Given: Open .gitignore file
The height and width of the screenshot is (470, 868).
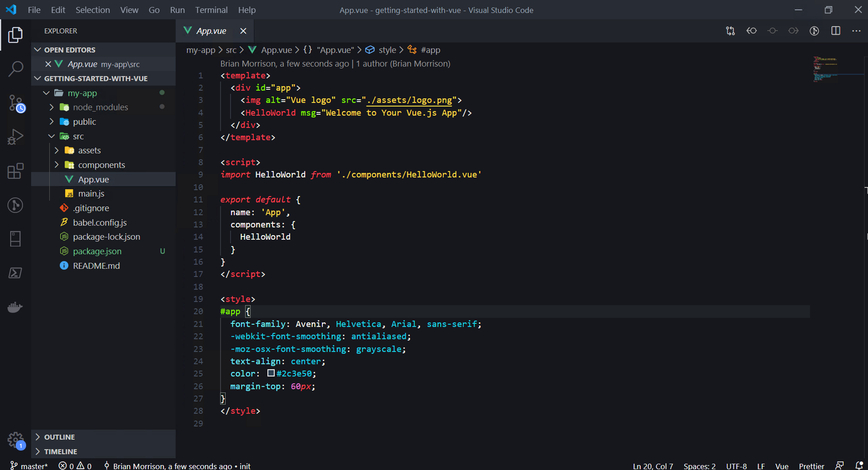Looking at the screenshot, I should [x=91, y=208].
